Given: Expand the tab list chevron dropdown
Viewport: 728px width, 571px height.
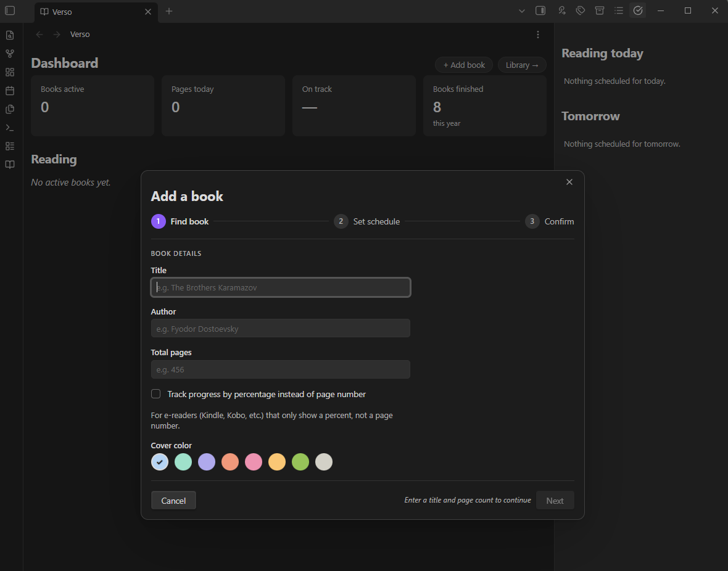Looking at the screenshot, I should [x=522, y=10].
